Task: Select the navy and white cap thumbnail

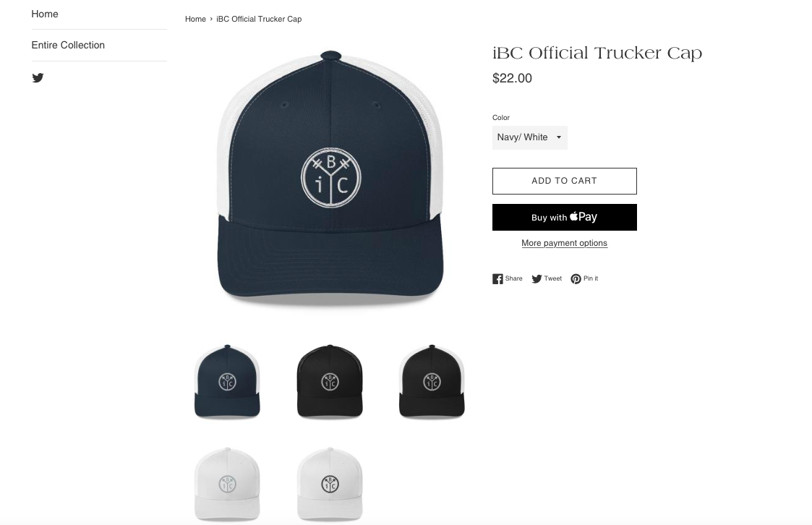Action: (x=227, y=381)
